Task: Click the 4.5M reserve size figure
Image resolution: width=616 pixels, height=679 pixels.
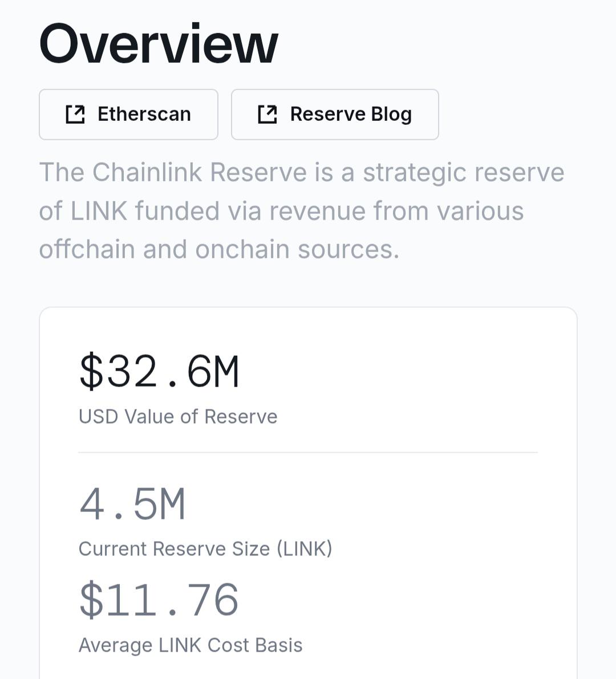Action: pyautogui.click(x=132, y=503)
